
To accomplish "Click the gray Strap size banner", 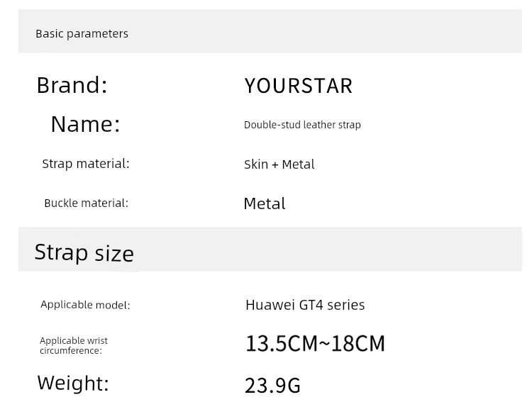I will (x=270, y=250).
